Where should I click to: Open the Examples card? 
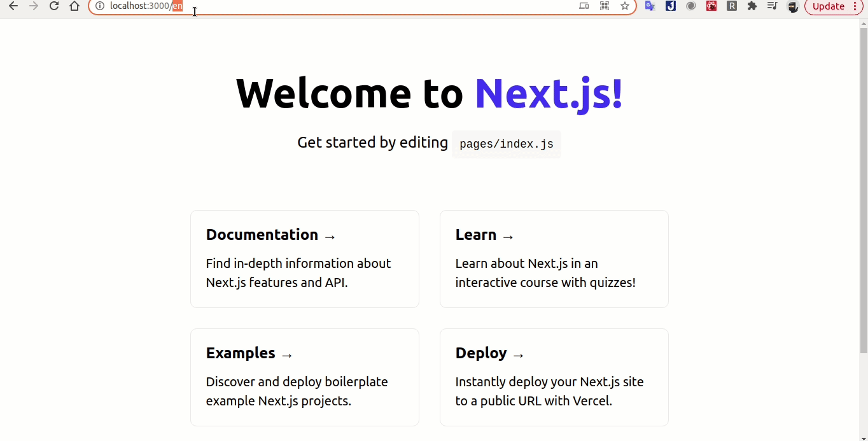click(305, 377)
